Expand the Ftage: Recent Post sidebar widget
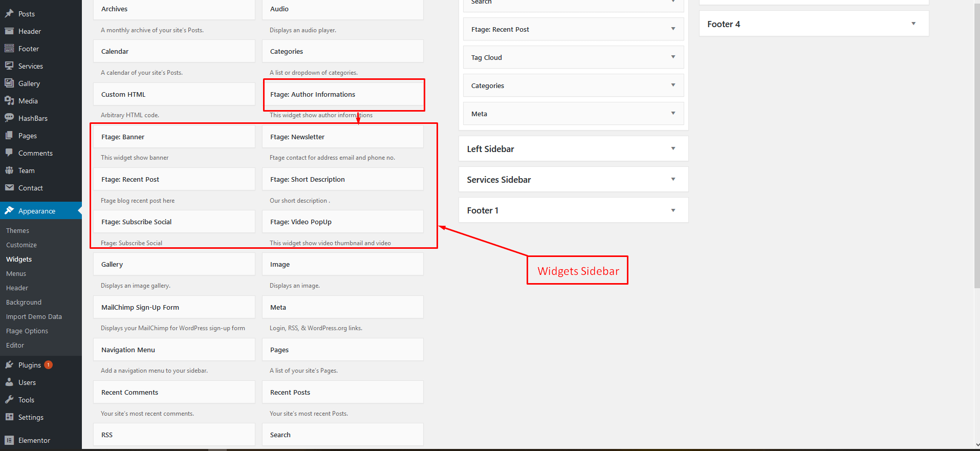 pyautogui.click(x=673, y=29)
